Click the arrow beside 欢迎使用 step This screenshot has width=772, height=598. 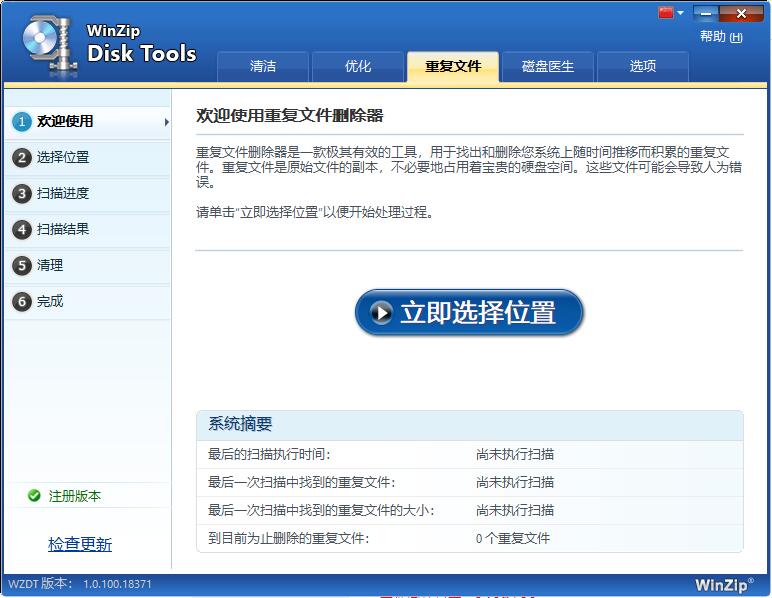pyautogui.click(x=166, y=122)
